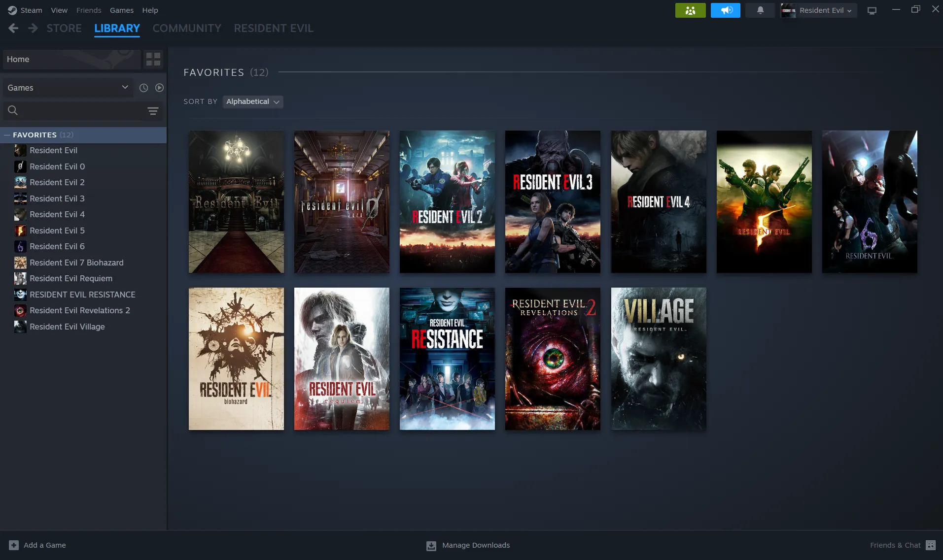Open the Resident Evil Resistance cover art
The image size is (943, 560).
click(x=447, y=359)
